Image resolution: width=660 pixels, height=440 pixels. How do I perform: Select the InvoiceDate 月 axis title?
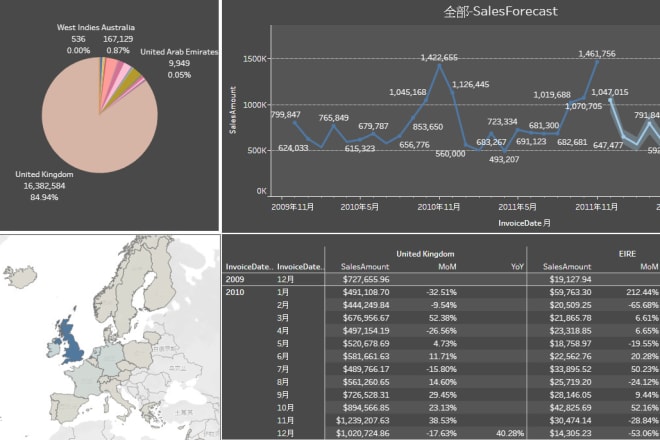coord(524,223)
